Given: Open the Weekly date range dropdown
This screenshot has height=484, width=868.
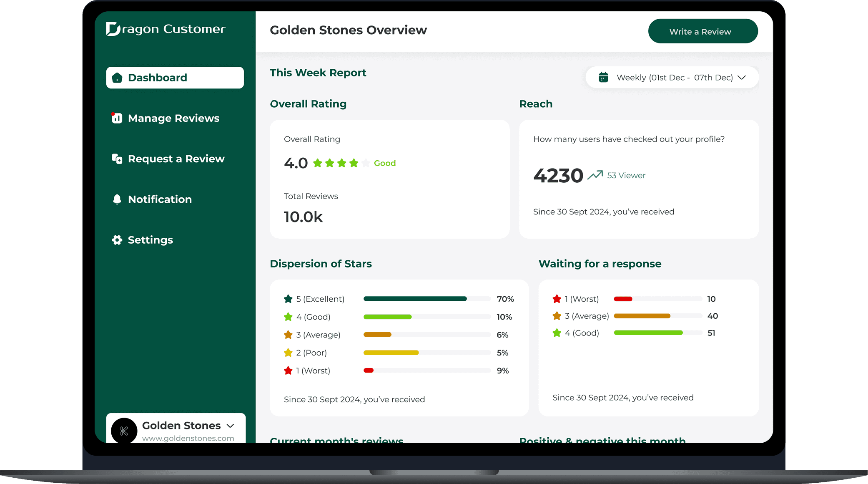Looking at the screenshot, I should [x=671, y=77].
